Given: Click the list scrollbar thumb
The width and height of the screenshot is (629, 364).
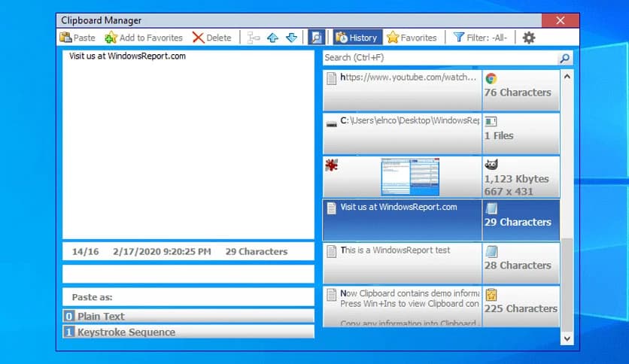Looking at the screenshot, I should click(x=567, y=285).
